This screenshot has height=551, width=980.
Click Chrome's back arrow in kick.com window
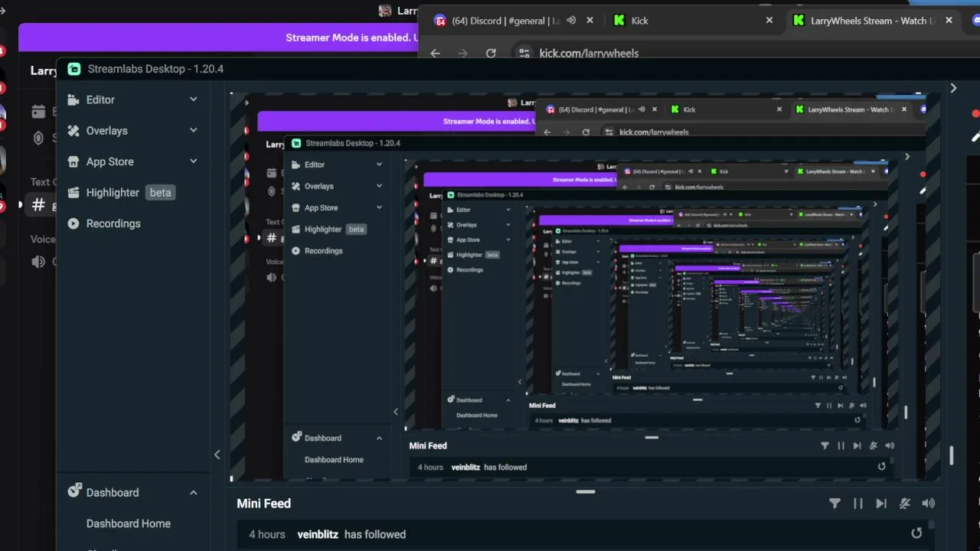435,53
